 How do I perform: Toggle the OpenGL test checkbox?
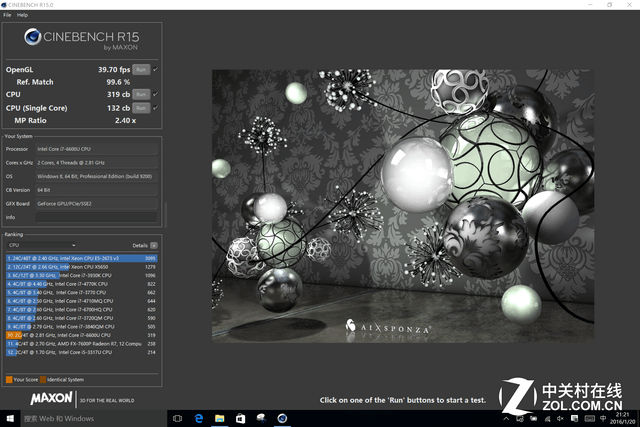155,70
